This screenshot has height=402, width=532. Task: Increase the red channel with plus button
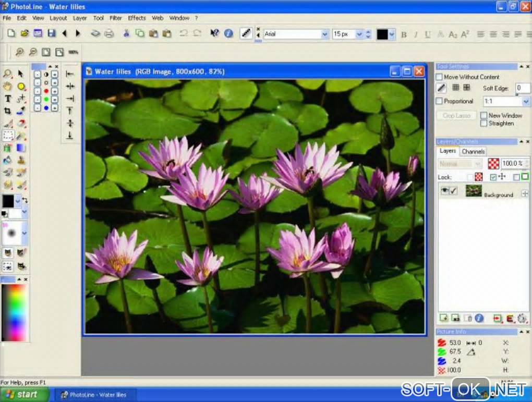[55, 91]
